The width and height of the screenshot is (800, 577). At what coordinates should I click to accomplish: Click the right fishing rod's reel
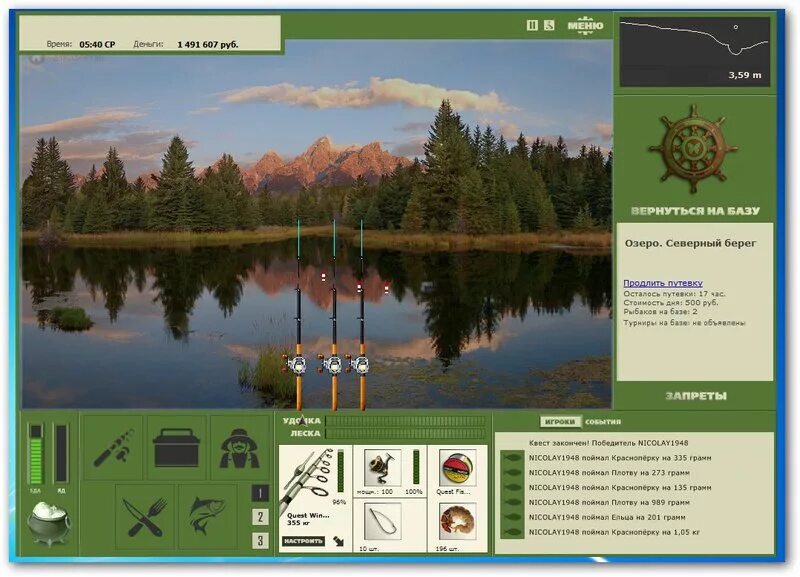point(360,364)
